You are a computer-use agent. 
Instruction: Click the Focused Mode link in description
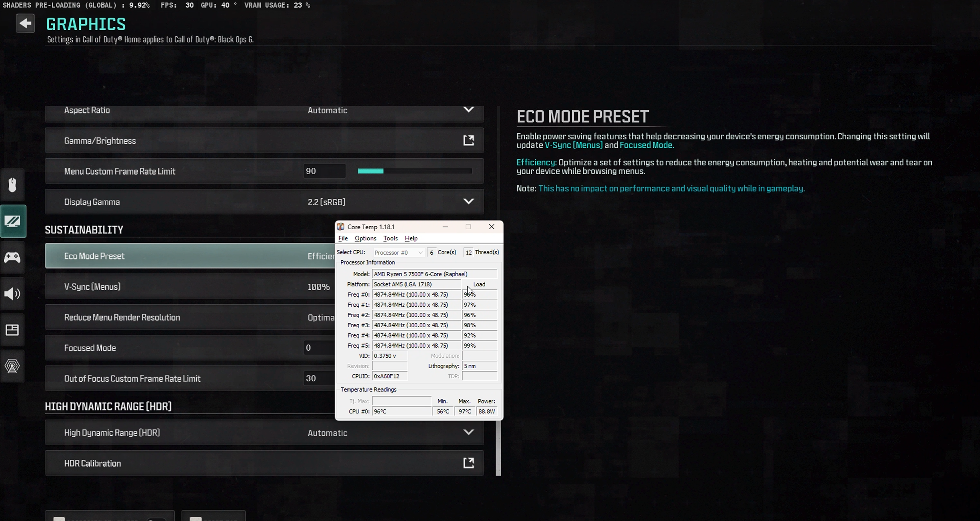[x=647, y=145]
